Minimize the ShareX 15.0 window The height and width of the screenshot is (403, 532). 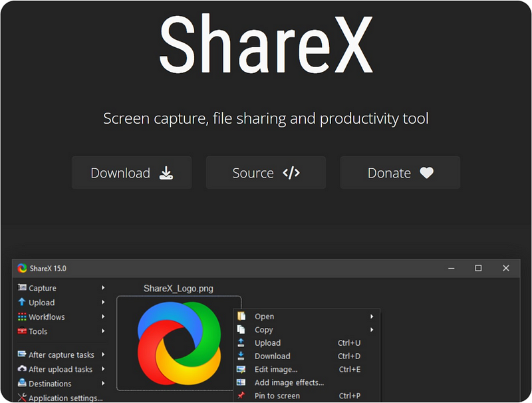(x=452, y=268)
